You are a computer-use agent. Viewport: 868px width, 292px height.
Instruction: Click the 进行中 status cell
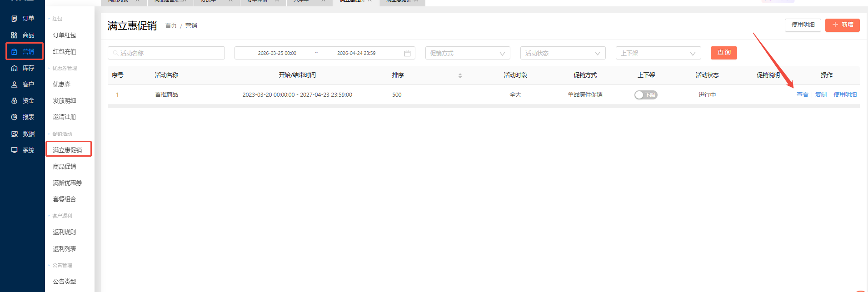tap(707, 94)
